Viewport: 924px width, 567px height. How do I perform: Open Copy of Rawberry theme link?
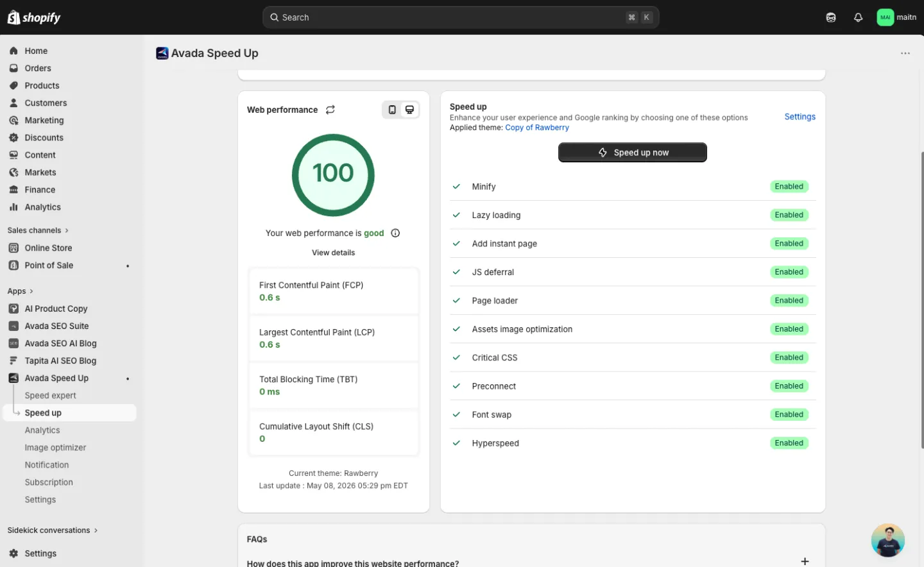[x=537, y=128]
